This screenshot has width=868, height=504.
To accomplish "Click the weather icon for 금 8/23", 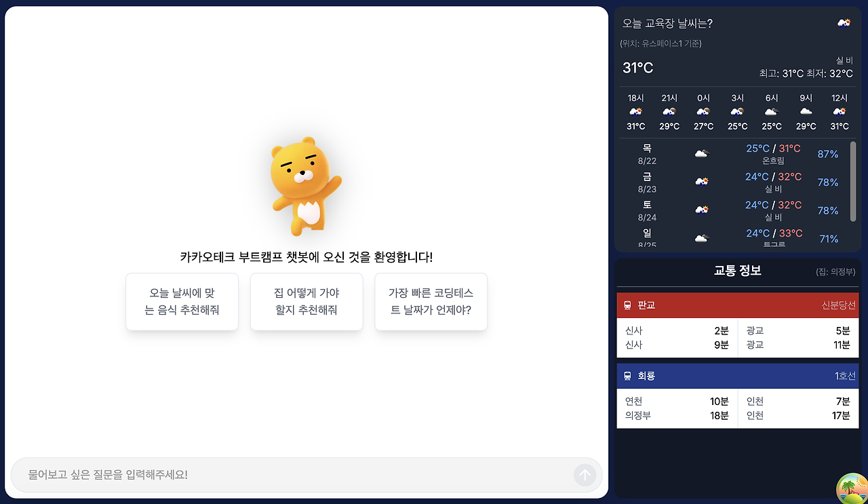I will click(x=702, y=182).
